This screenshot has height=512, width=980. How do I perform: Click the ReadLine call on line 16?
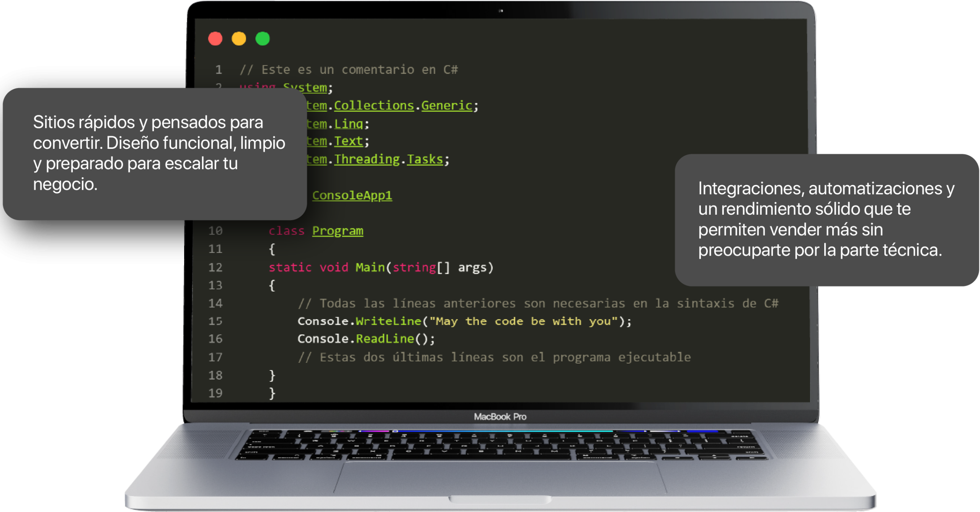tap(386, 338)
